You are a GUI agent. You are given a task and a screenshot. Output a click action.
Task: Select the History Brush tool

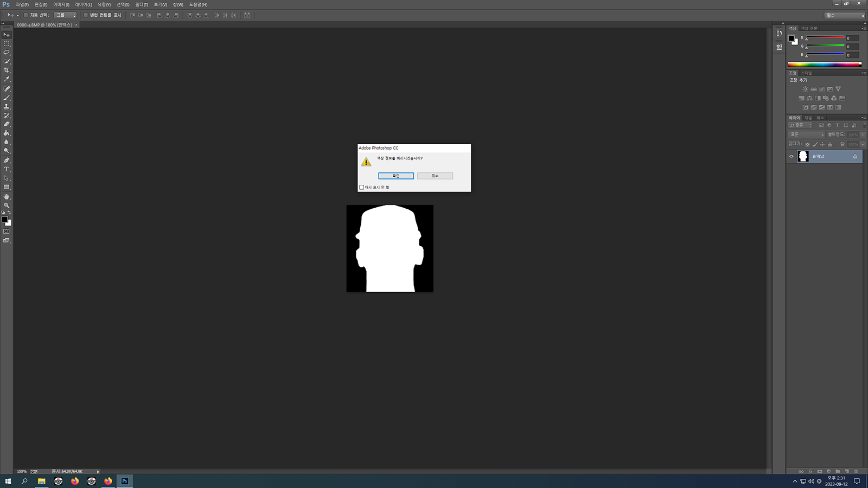point(7,115)
